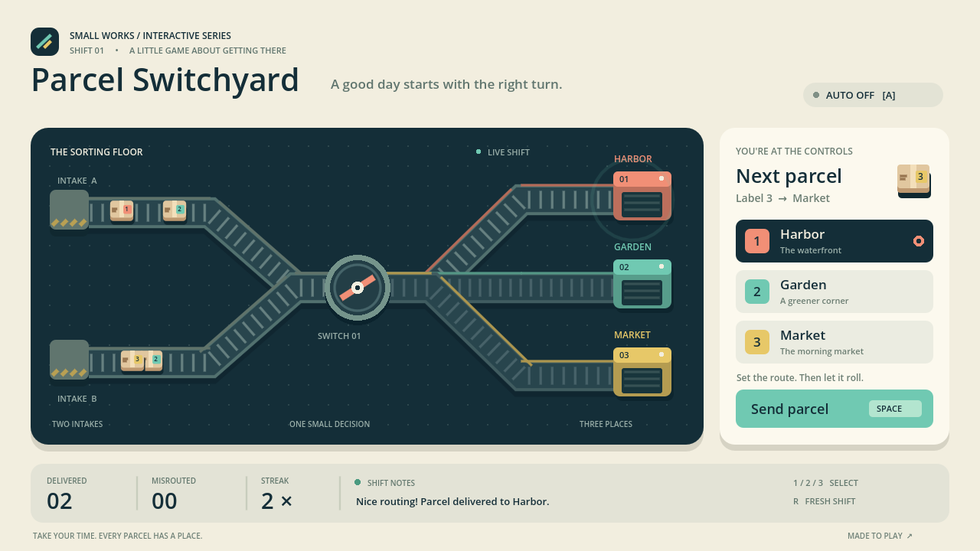Click the DELIVERED counter value 02
The image size is (980, 551).
click(x=60, y=501)
